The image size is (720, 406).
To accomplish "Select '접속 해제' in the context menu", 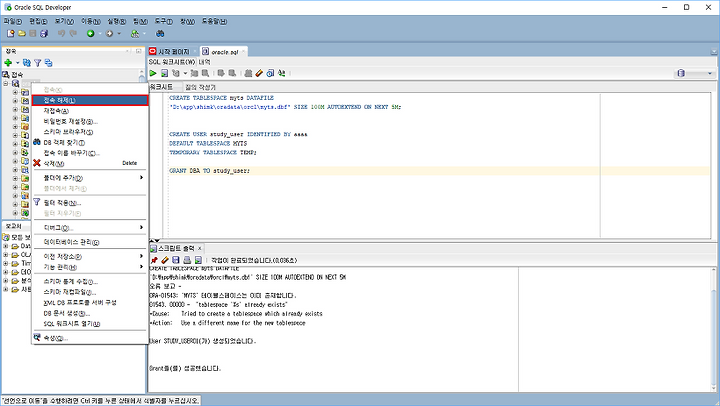I will [x=90, y=100].
